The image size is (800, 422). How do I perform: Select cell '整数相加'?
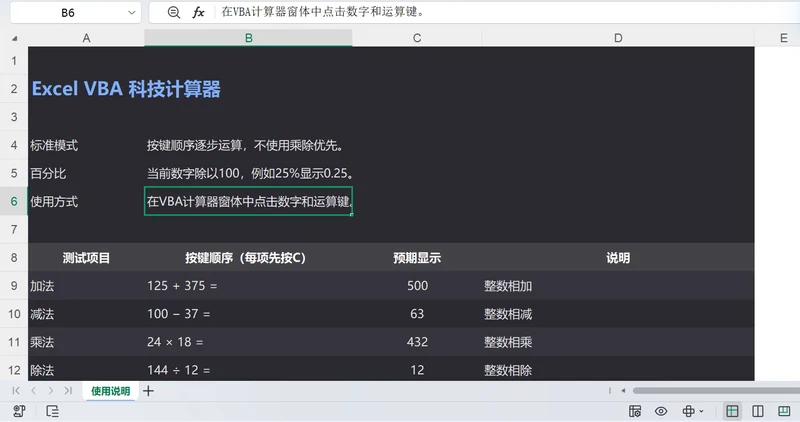click(618, 286)
